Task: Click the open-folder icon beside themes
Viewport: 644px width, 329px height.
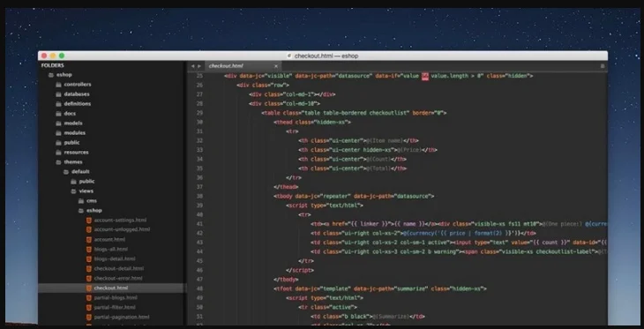Action: (58, 162)
